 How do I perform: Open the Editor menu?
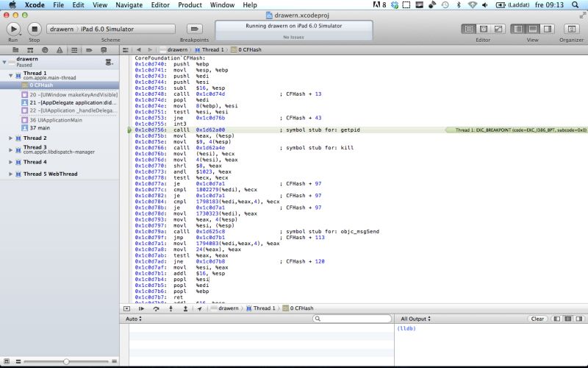160,5
